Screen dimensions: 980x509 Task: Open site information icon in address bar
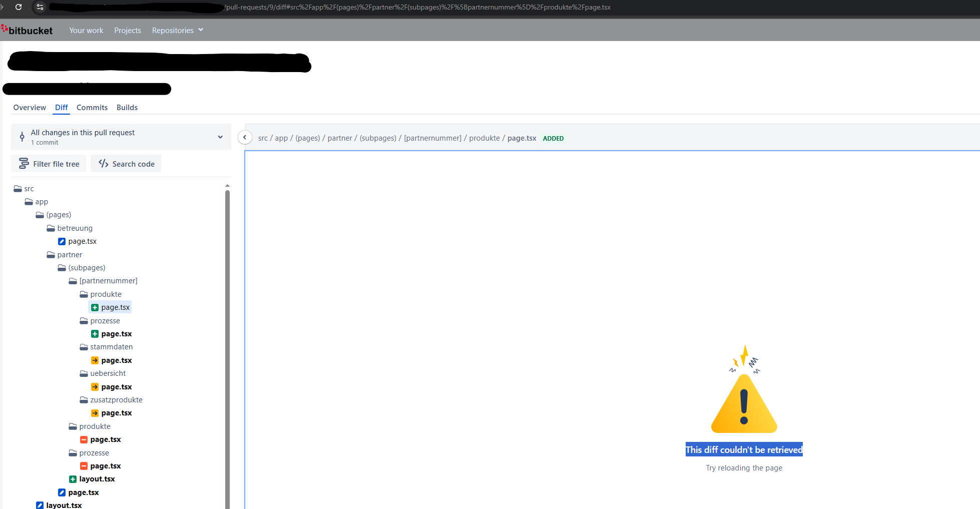tap(40, 7)
